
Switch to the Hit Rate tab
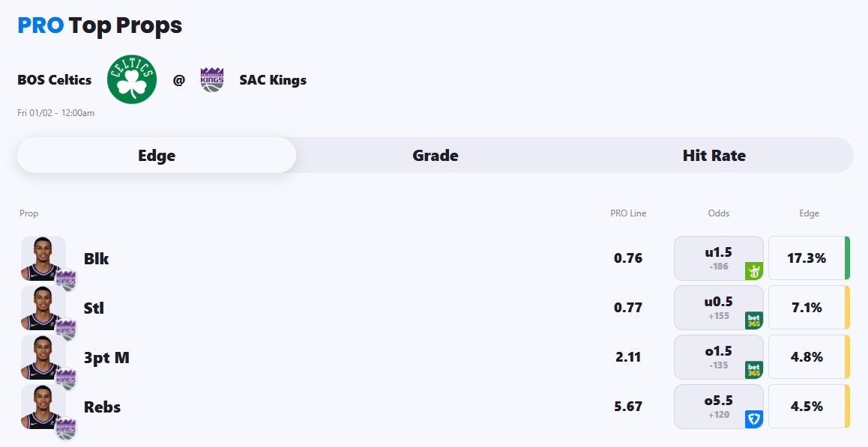(714, 156)
